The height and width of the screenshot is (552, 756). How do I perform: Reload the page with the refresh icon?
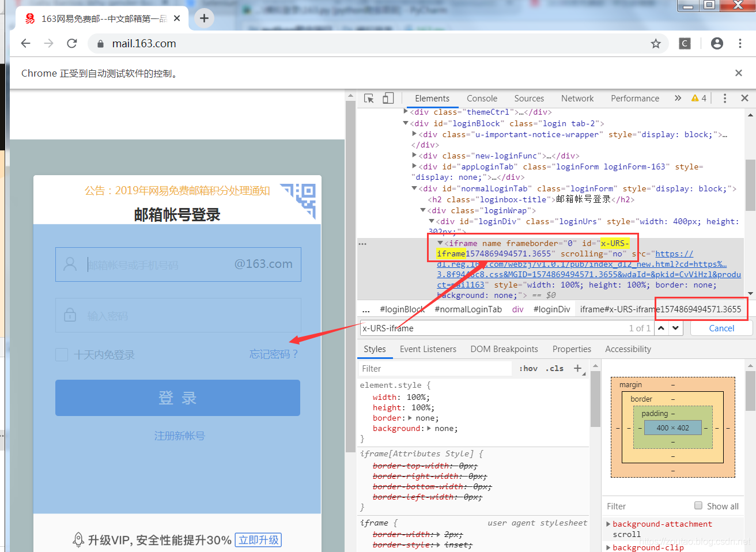pyautogui.click(x=72, y=43)
